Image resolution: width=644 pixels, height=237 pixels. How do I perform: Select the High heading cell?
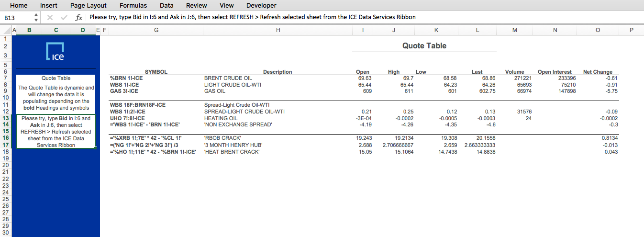tap(393, 72)
